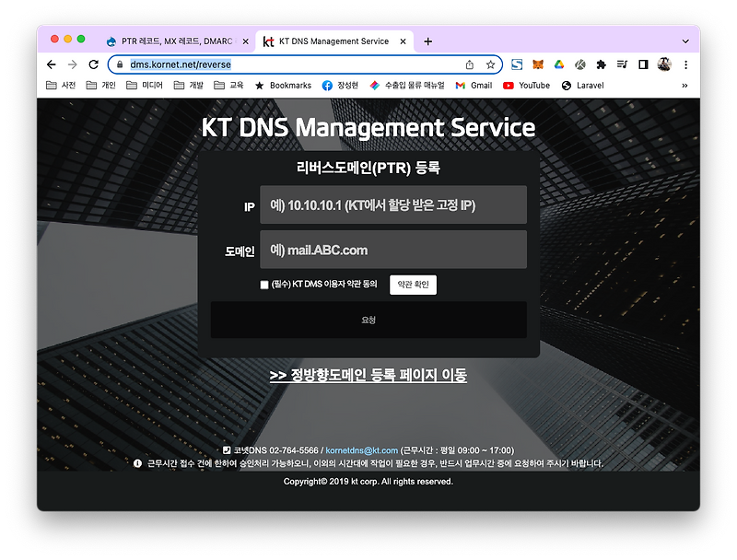Viewport: 737px width, 560px height.
Task: Click the 리버스도메인(PTR) 등록 title
Action: tap(368, 168)
